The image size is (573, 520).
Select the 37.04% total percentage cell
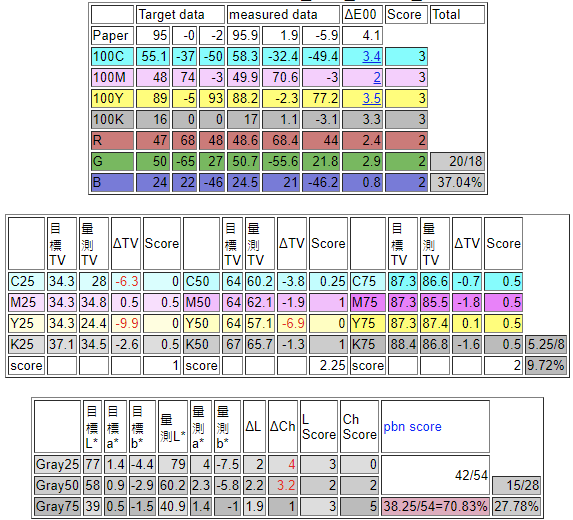coord(458,182)
